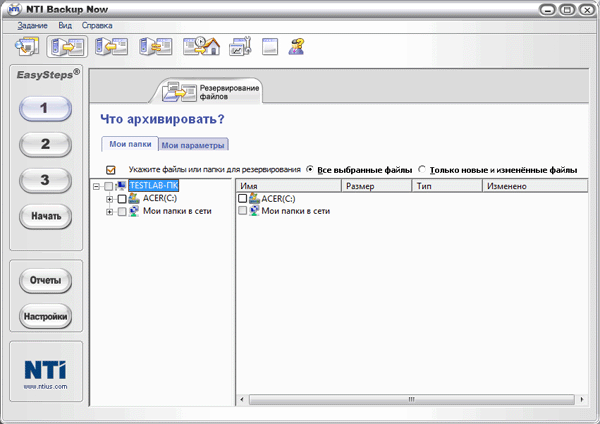600x424 pixels.
Task: Expand Мои папки в сети tree node
Action: pos(109,212)
